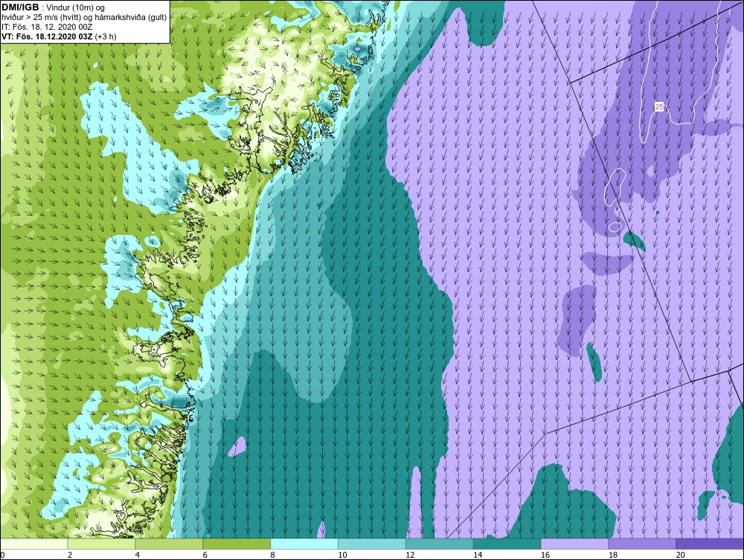744x560 pixels.
Task: Click the "VT: Fös. 18.12.2020 03Z (+3 h)" line
Action: (x=59, y=36)
